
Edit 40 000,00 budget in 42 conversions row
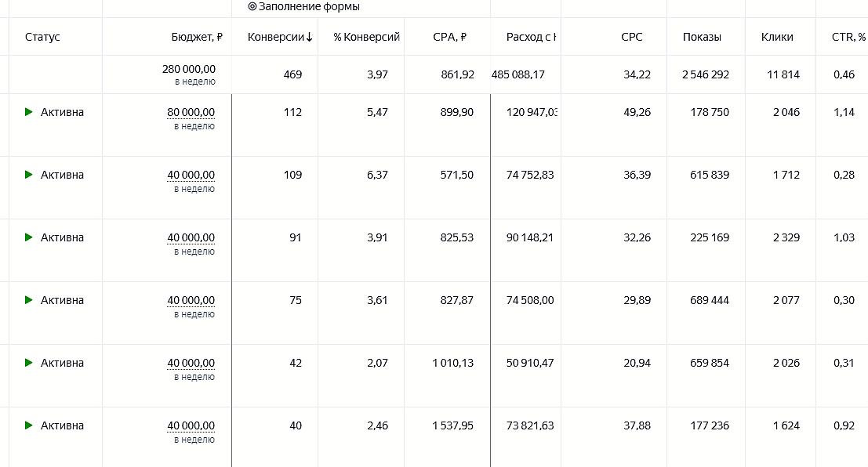point(191,363)
